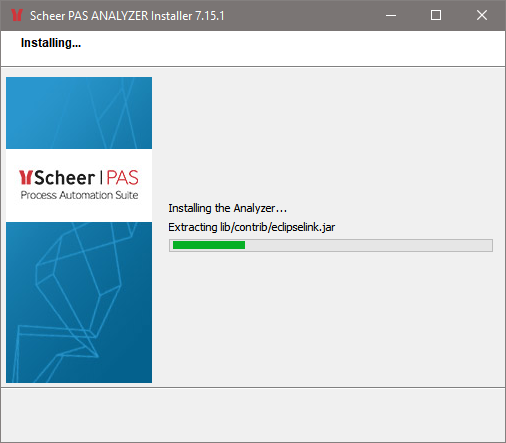
Task: Click the Extracting lib/contrib/eclipselink.jar label
Action: (x=251, y=227)
